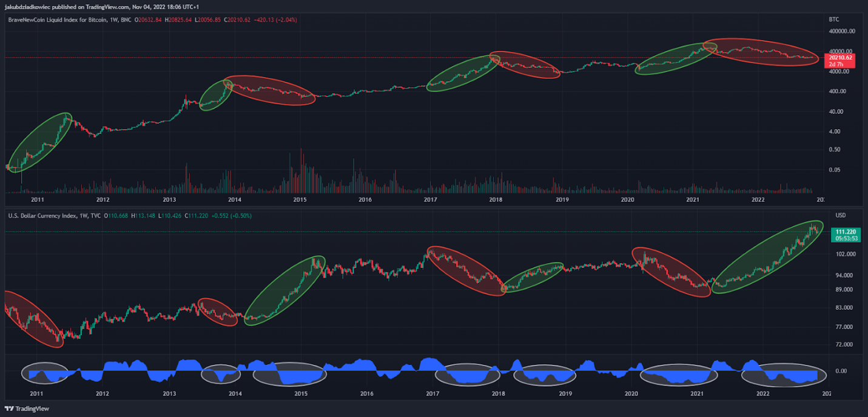Select the white oscillator ellipse spanning 2014–2015
The height and width of the screenshot is (417, 868).
[x=289, y=374]
